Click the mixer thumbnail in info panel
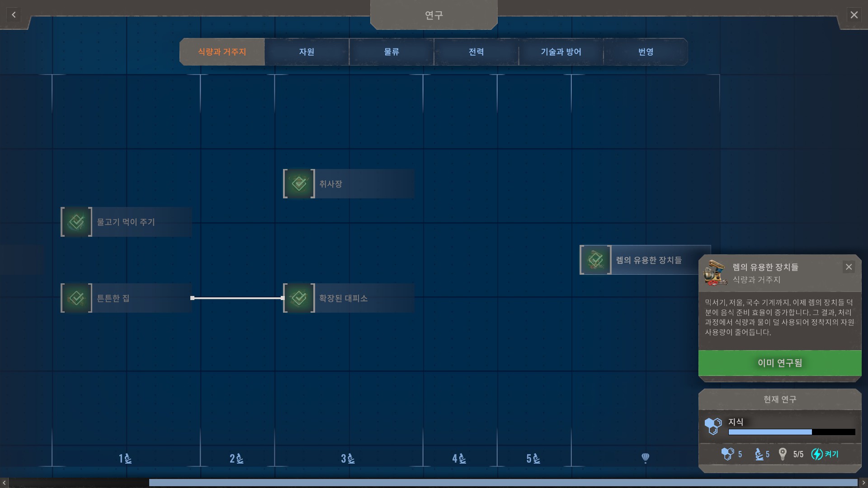Viewport: 868px width, 488px height. (715, 273)
